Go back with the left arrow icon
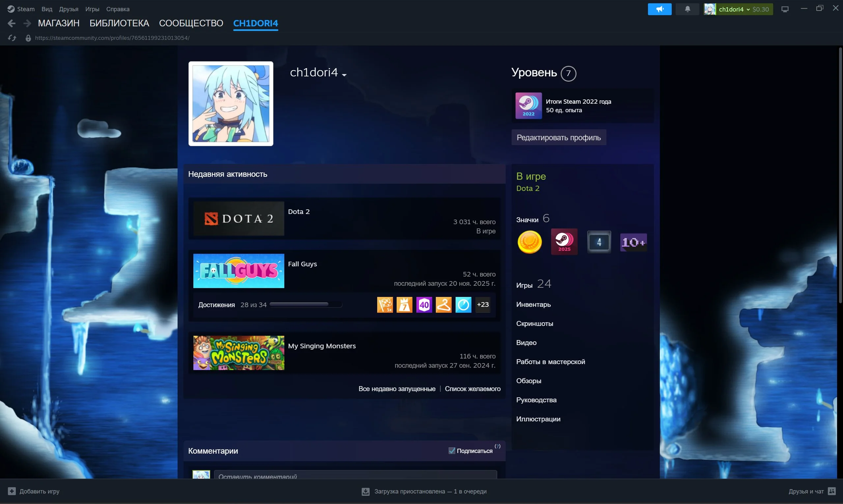The width and height of the screenshot is (843, 504). [x=11, y=23]
